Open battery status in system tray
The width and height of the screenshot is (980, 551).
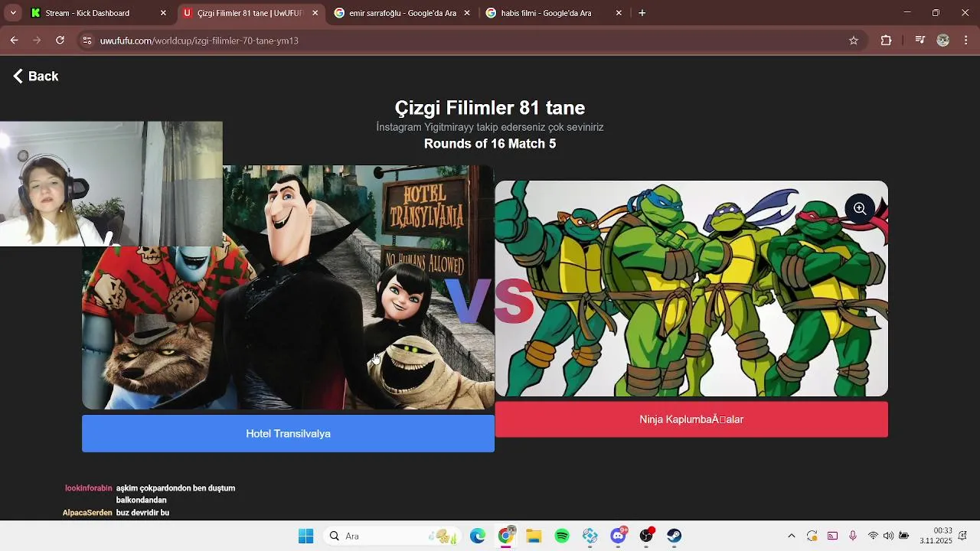tap(903, 536)
